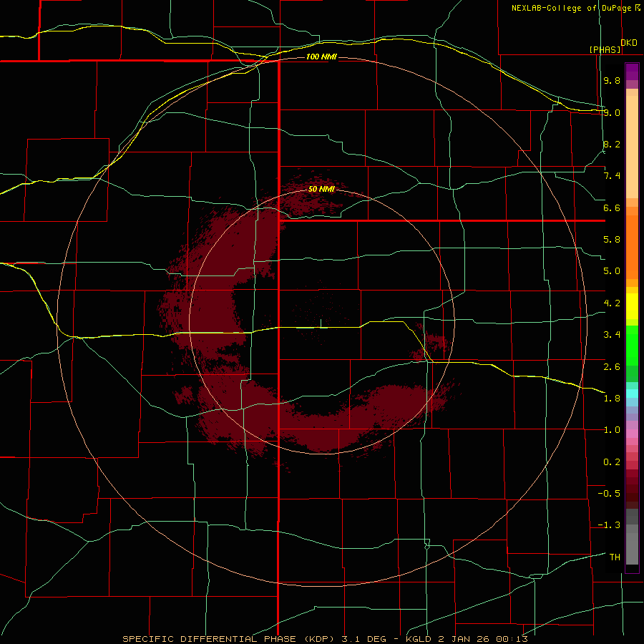Click the 9.0 scale value
Image resolution: width=644 pixels, height=644 pixels.
point(612,112)
